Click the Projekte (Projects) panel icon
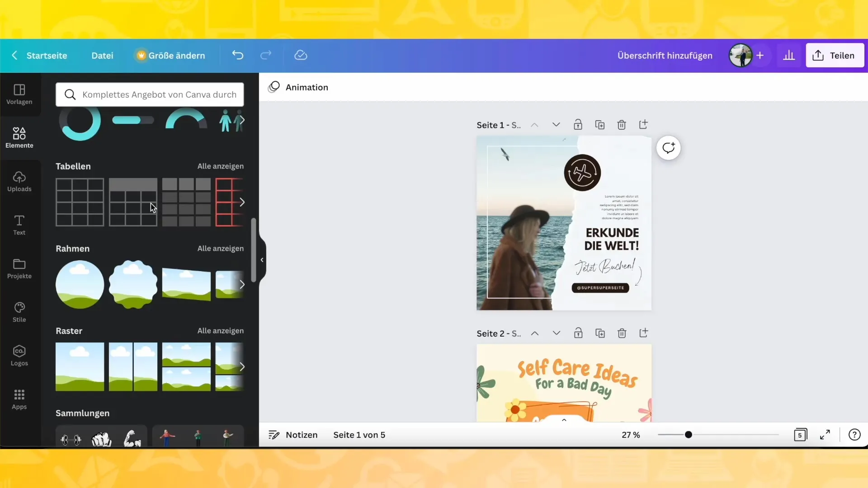The image size is (868, 488). click(x=19, y=267)
